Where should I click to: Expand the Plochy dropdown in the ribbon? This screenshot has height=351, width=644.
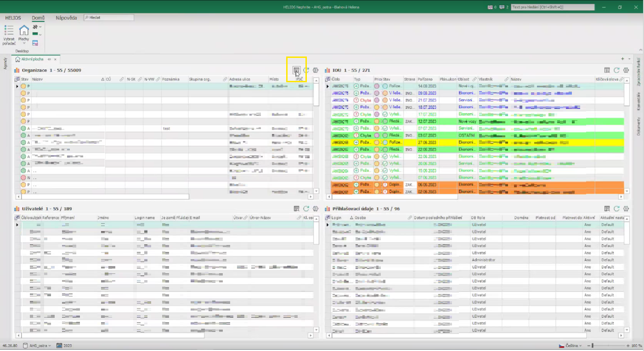(x=23, y=44)
